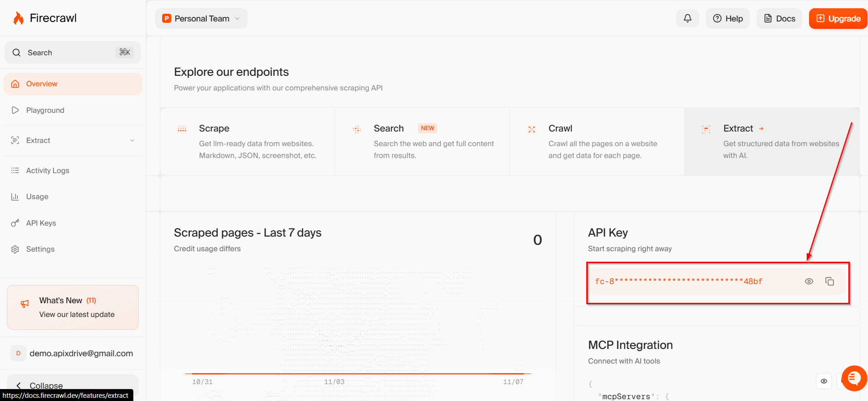Open API Keys in sidebar
Screen dimensions: 868x401
point(73,223)
